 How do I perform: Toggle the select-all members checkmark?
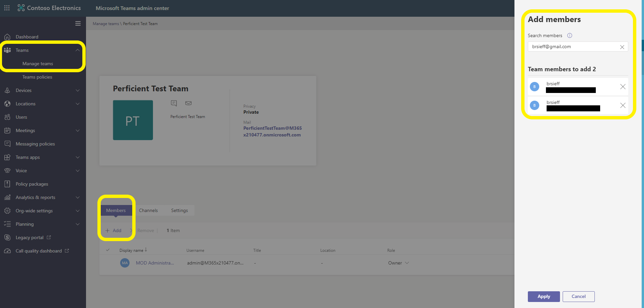[108, 250]
